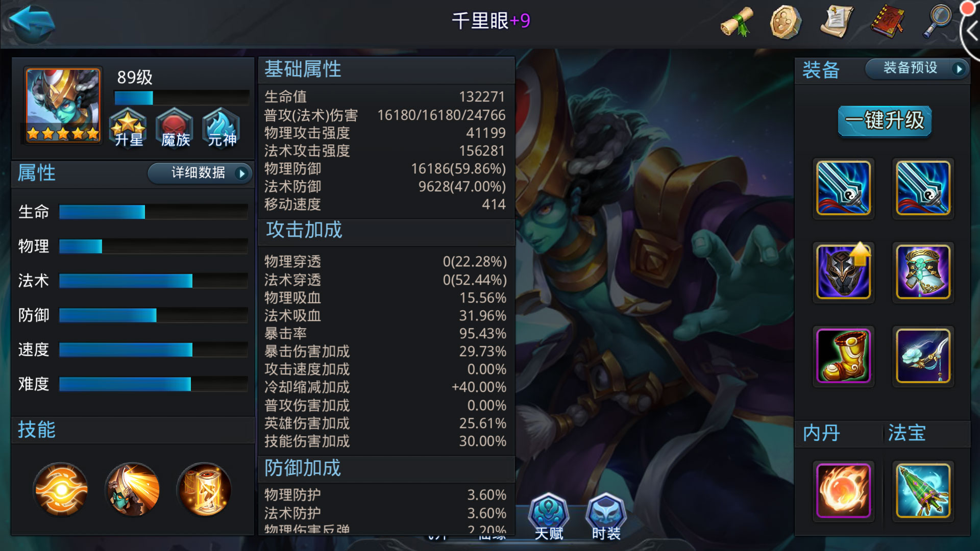Expand the side drawer chevron at top right
Screen dimensions: 980x551
pyautogui.click(x=971, y=32)
